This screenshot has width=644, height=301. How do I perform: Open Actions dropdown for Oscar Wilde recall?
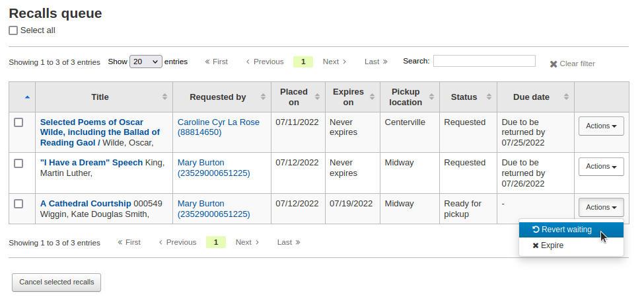coord(601,126)
